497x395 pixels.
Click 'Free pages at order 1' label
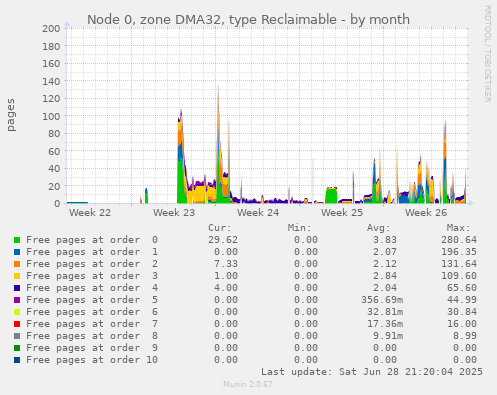point(92,252)
